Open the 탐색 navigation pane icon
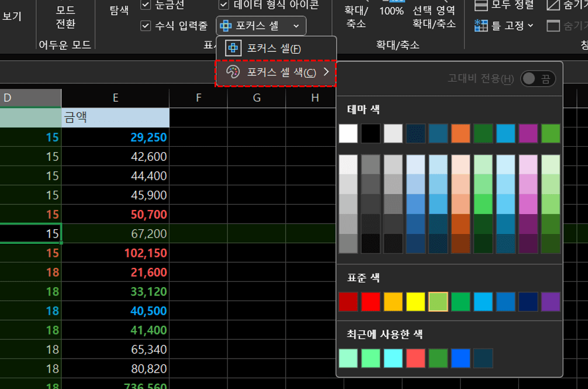Viewport: 588px width, 389px height. click(118, 10)
